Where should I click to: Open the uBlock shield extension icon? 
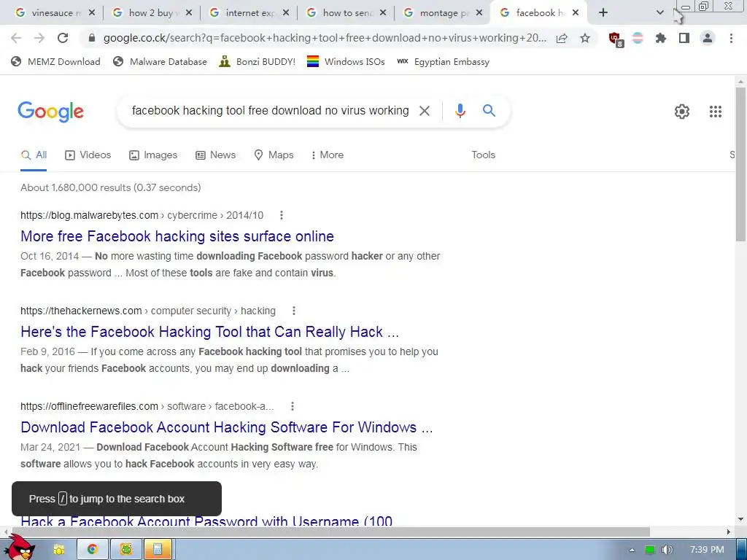click(615, 39)
